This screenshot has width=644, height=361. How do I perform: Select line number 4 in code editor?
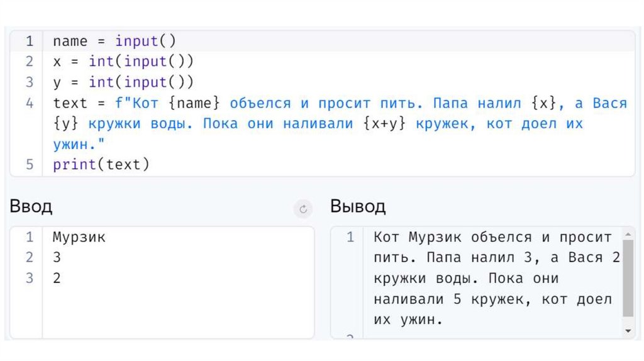coord(30,103)
